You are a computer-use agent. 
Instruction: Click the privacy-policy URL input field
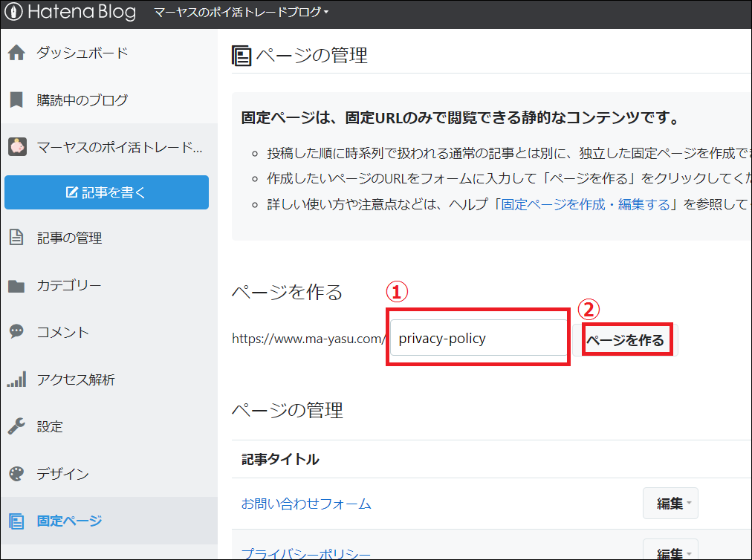477,338
